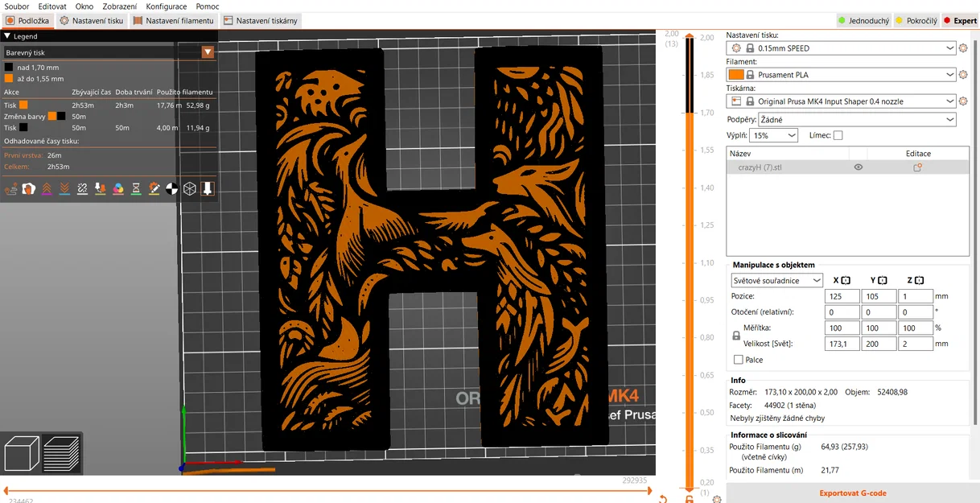The image size is (980, 503).
Task: Check the Palce checkbox
Action: coord(739,360)
